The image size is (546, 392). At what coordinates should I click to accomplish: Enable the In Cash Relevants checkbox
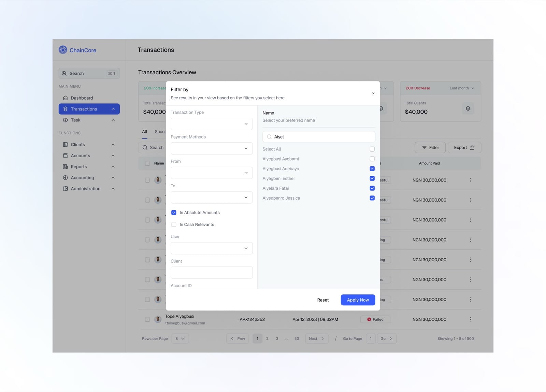coord(174,224)
